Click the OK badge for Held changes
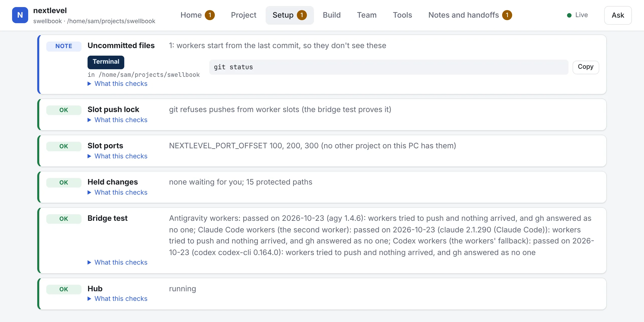Image resolution: width=644 pixels, height=322 pixels. (64, 183)
